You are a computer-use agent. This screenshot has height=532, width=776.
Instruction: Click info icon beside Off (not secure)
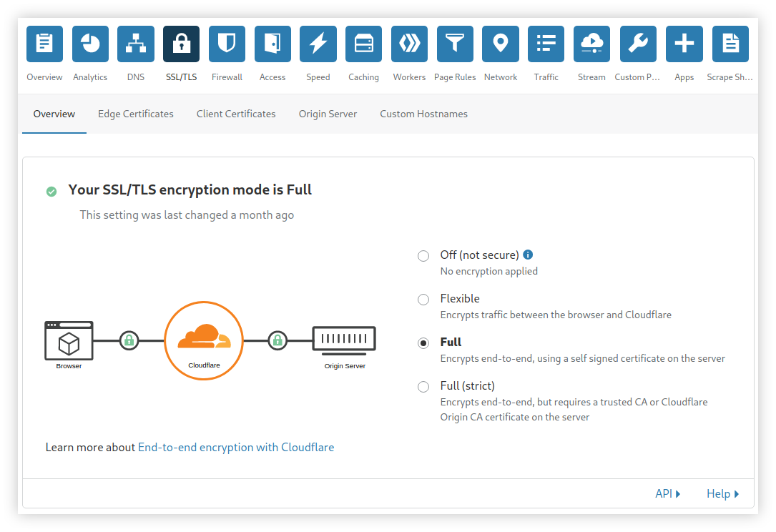528,255
